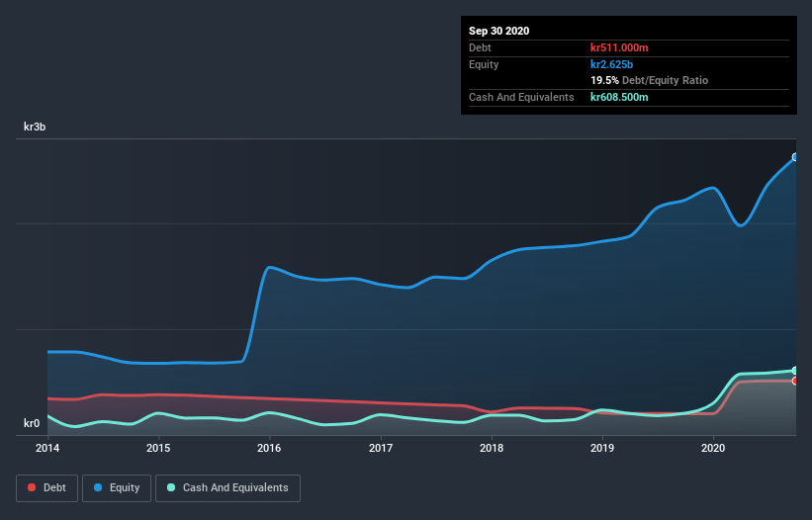The width and height of the screenshot is (812, 520).
Task: Click the 2015 x-axis label
Action: click(158, 448)
